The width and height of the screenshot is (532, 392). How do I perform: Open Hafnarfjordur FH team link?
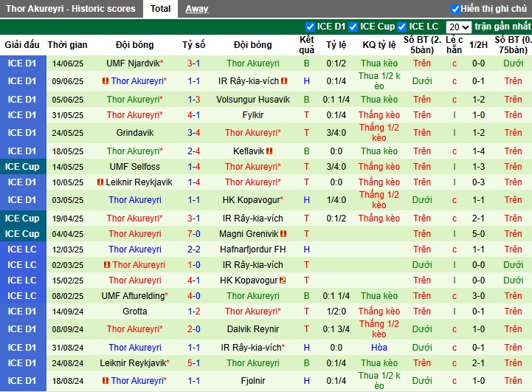tap(253, 250)
